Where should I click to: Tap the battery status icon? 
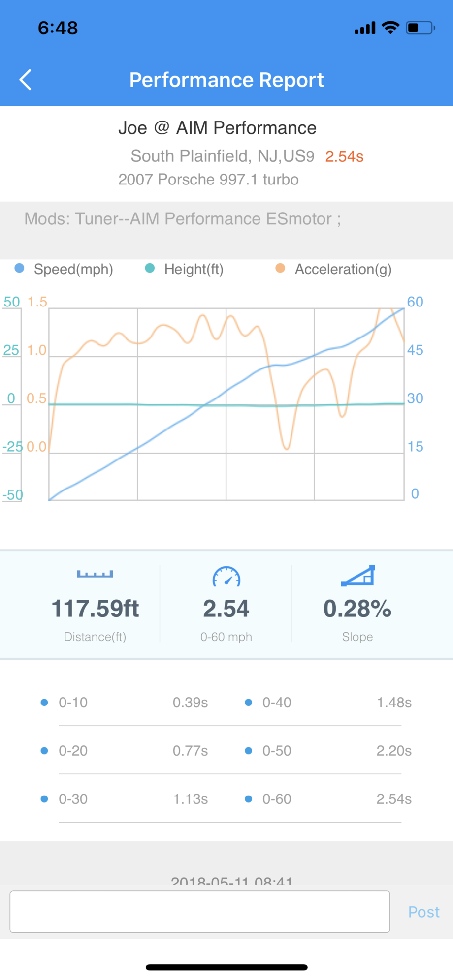420,28
